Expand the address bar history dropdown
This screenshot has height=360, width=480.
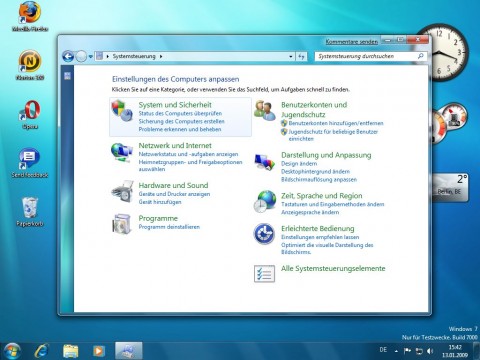(x=291, y=56)
